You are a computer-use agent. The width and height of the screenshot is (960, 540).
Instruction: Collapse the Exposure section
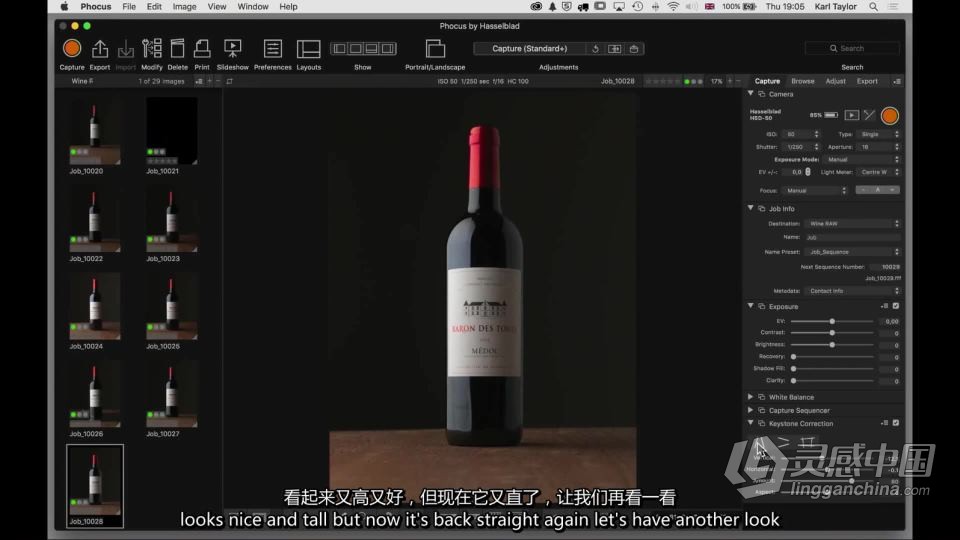click(751, 306)
